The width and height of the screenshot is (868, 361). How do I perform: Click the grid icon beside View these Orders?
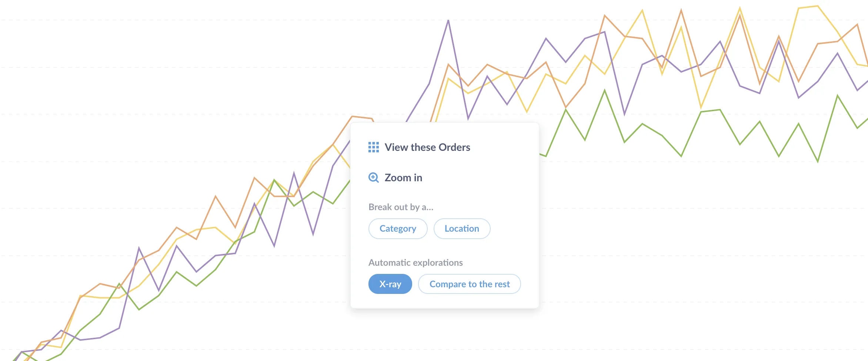pos(373,147)
